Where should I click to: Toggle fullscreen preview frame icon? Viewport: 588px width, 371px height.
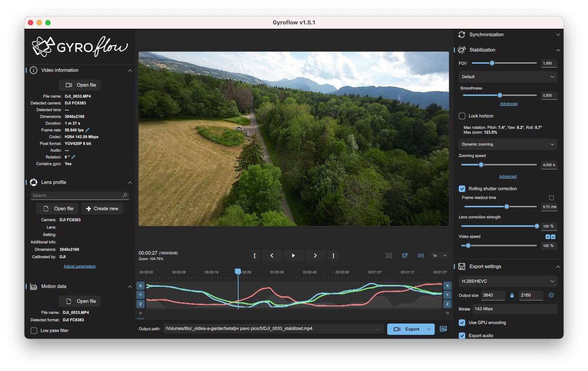pyautogui.click(x=389, y=256)
